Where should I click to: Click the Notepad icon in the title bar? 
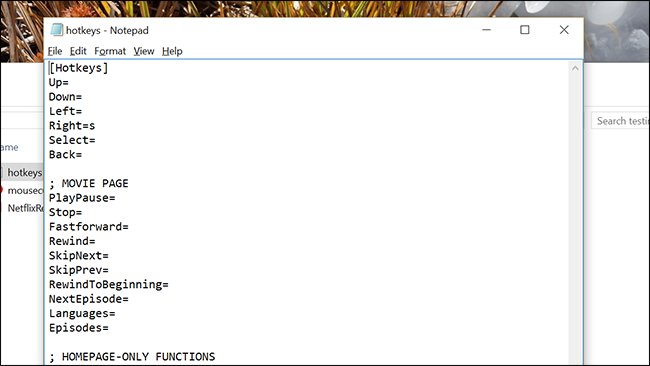[56, 30]
